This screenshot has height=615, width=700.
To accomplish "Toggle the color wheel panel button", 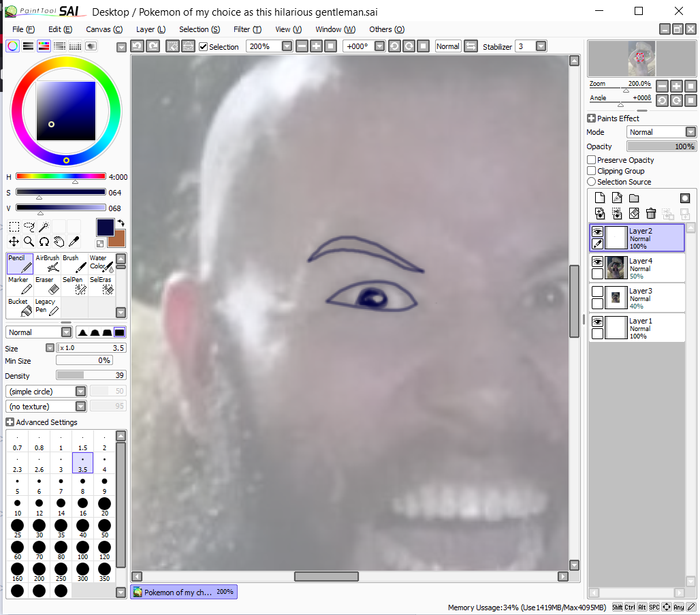I will click(x=12, y=46).
